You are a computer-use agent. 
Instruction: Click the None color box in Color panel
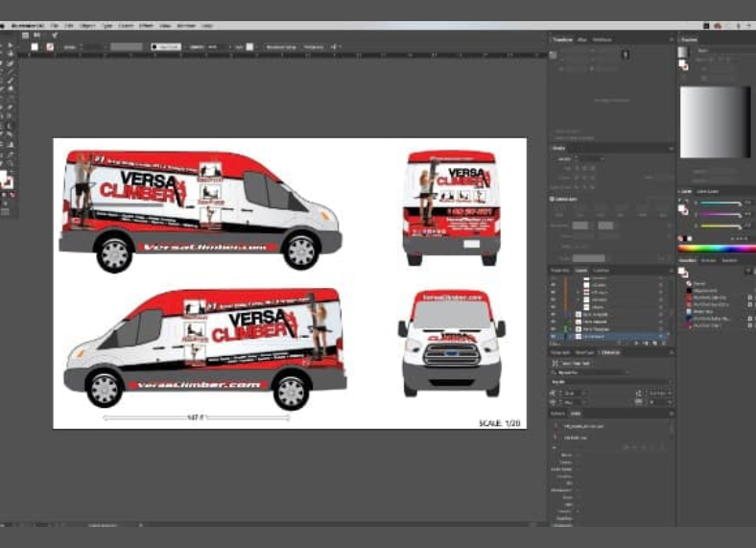[x=681, y=238]
